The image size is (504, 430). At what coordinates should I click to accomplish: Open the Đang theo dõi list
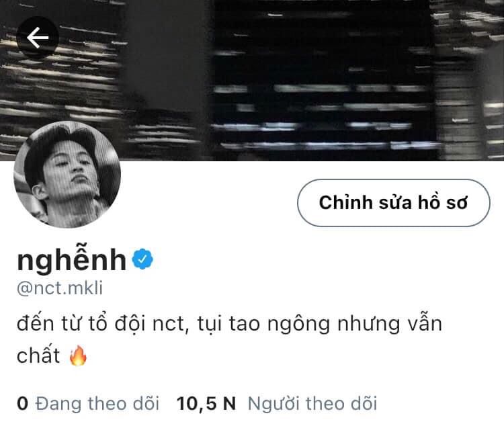pos(97,404)
